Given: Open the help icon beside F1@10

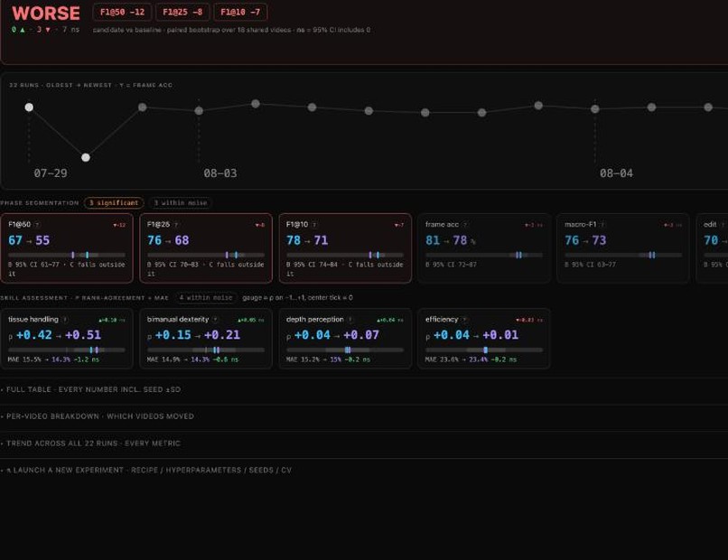Looking at the screenshot, I should click(x=314, y=225).
